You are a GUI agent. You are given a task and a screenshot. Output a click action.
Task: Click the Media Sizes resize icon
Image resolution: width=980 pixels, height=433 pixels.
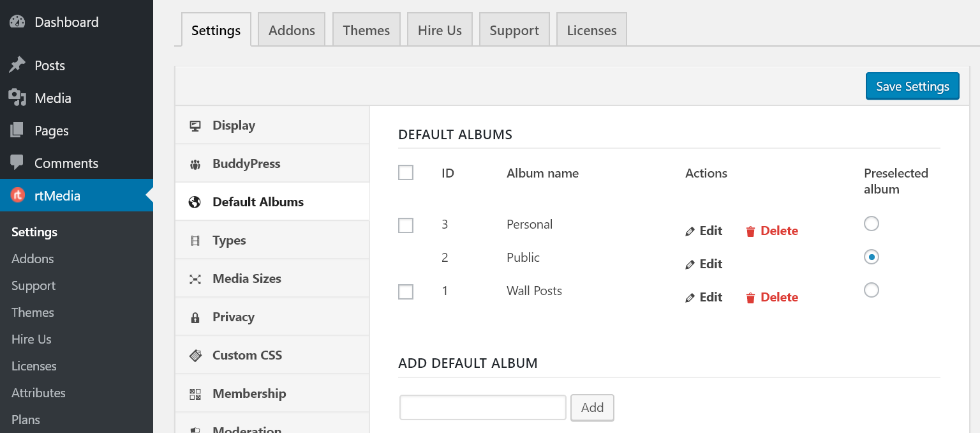(x=195, y=278)
